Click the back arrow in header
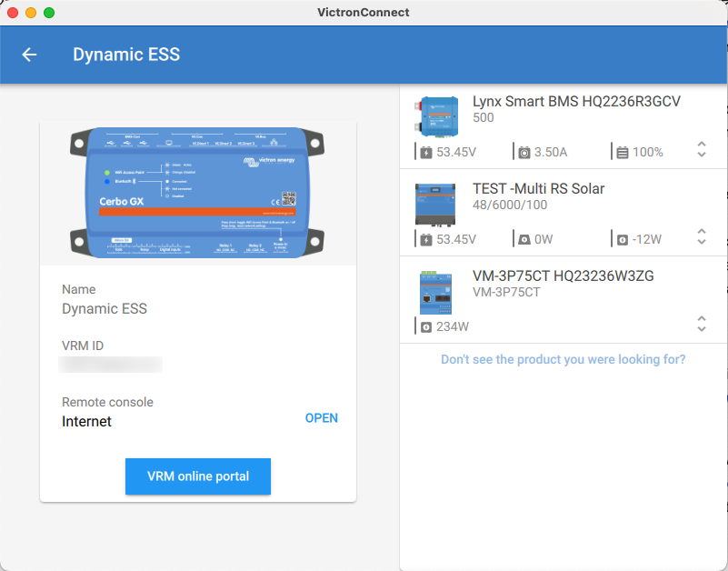 tap(29, 55)
